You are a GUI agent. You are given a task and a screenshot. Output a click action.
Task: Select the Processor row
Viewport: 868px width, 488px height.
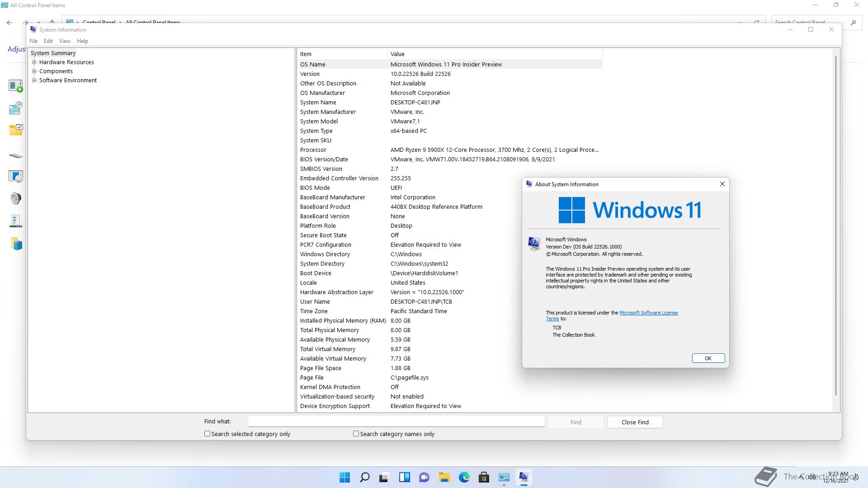click(x=450, y=150)
